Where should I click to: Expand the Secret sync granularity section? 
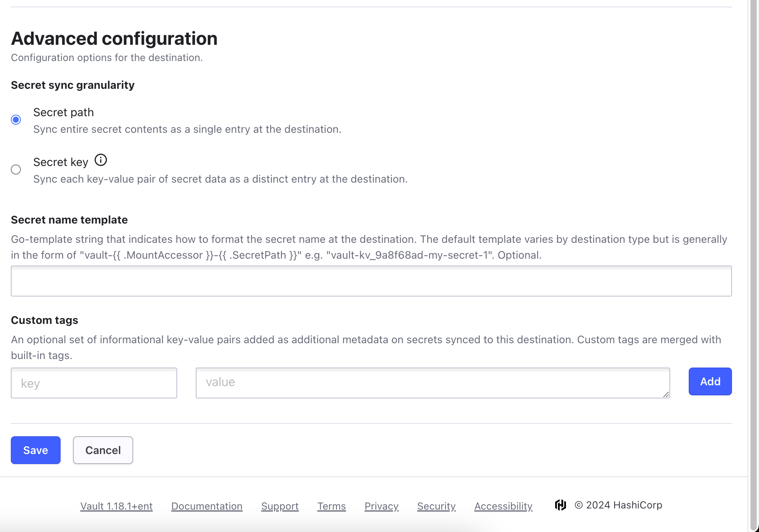[x=73, y=85]
